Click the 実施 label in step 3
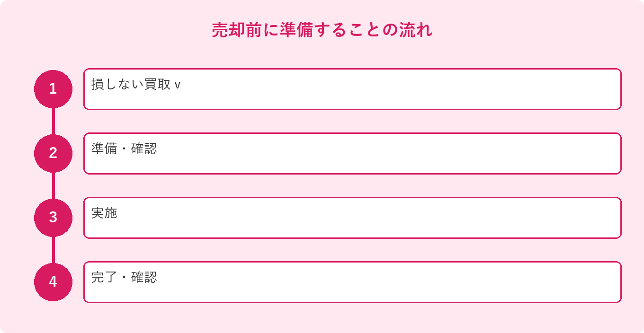644x333 pixels. [104, 213]
